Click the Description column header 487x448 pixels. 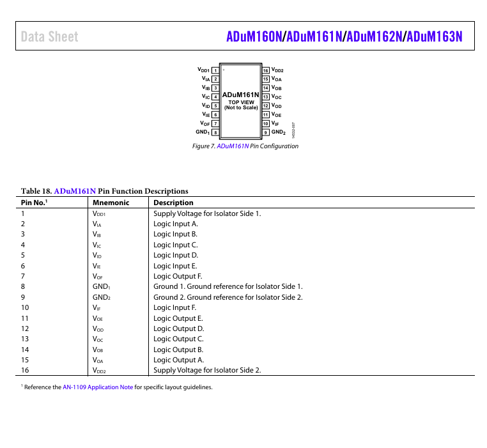point(173,203)
